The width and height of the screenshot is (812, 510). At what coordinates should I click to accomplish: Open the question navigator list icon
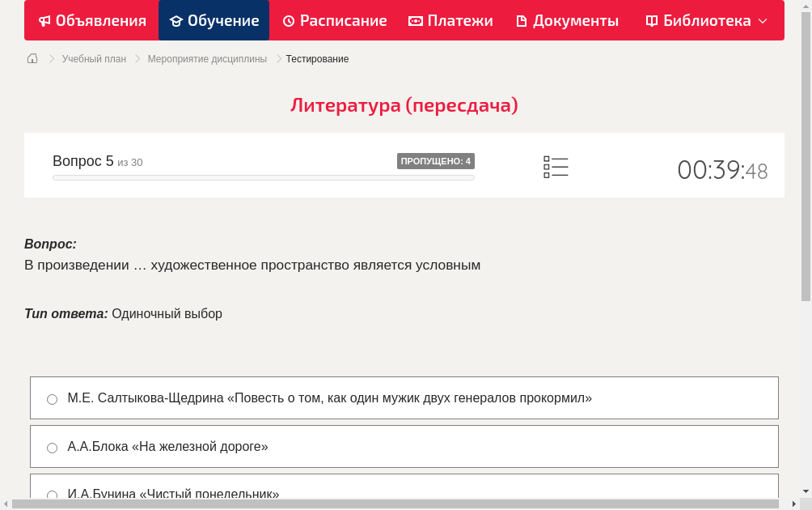[556, 167]
